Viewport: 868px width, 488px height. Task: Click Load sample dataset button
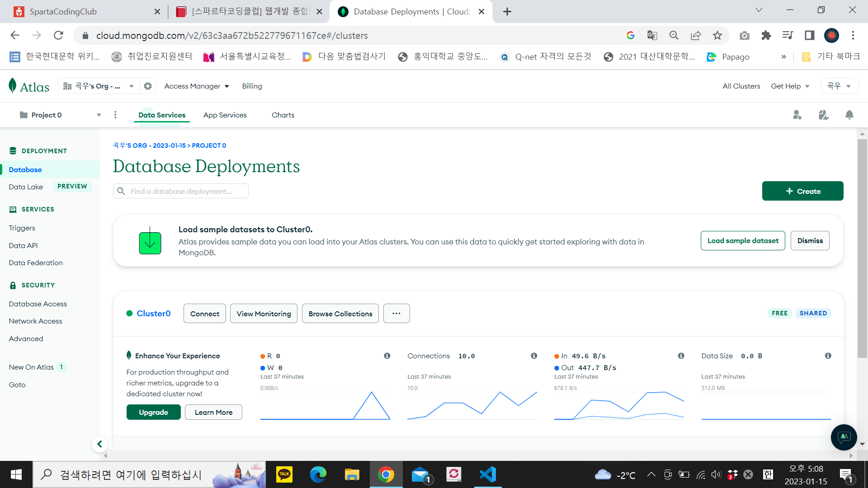click(x=743, y=240)
